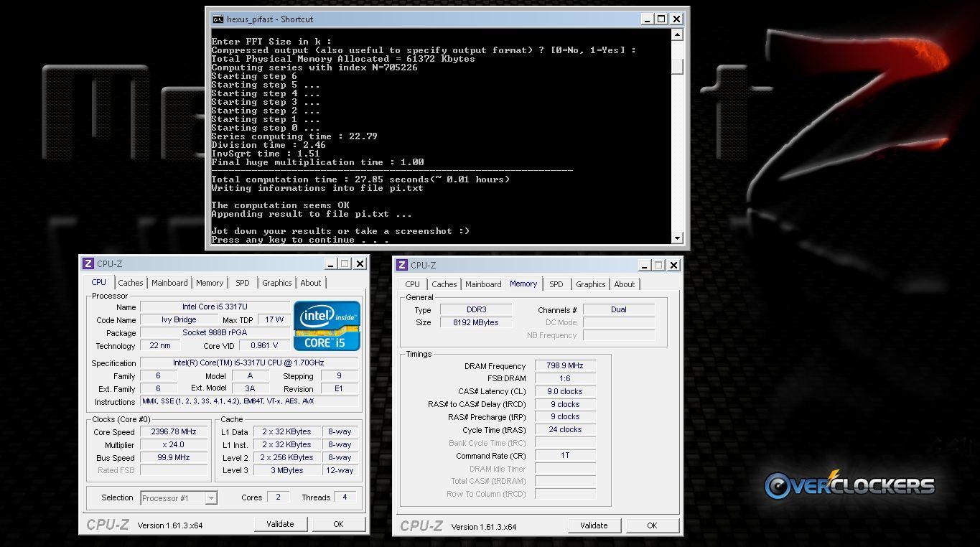Click the Intel Core i5 logo badge

[x=327, y=326]
